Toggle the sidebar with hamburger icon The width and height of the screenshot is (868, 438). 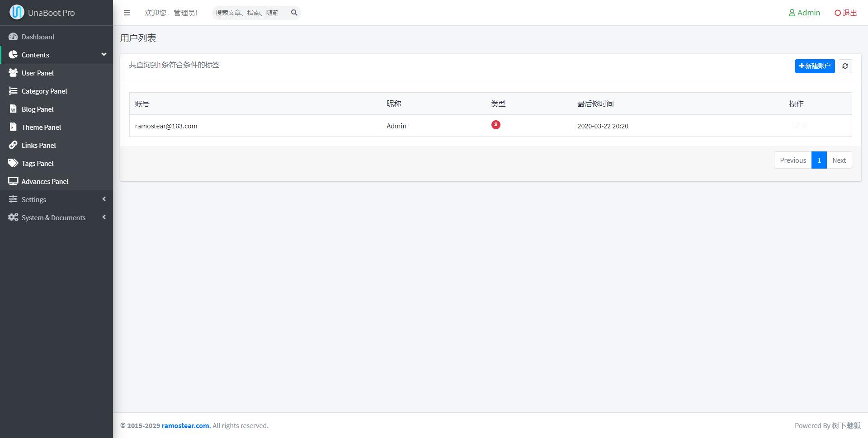point(127,13)
